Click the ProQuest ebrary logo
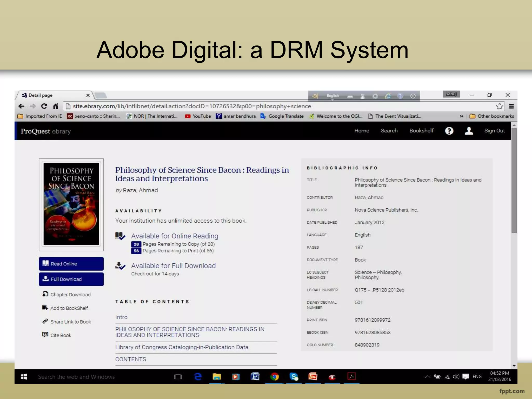The width and height of the screenshot is (532, 399). pyautogui.click(x=46, y=131)
